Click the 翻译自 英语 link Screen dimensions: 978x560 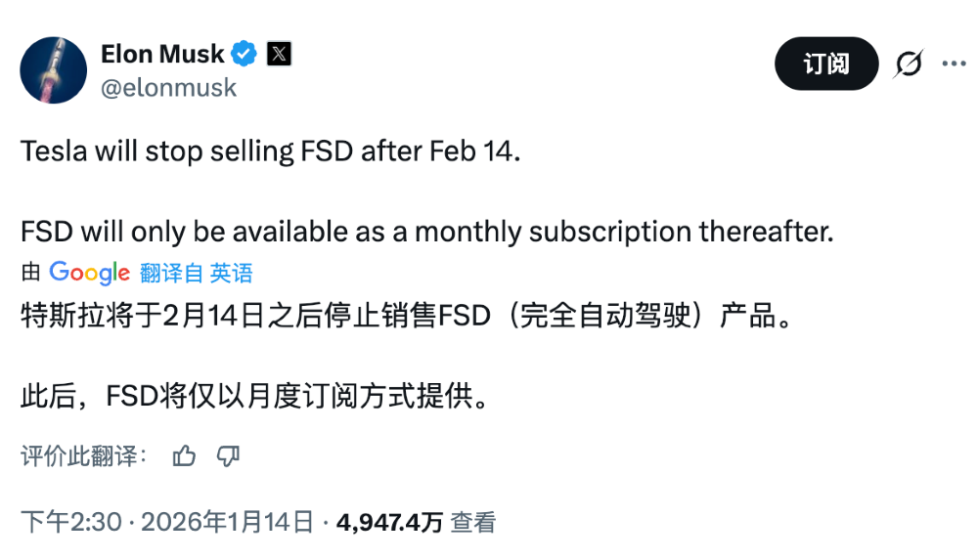point(196,274)
